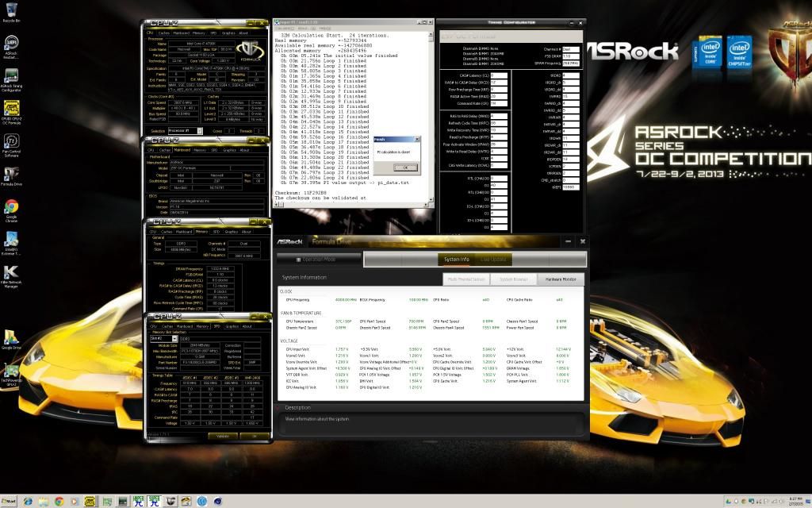Open Google Drive desktop shortcut
This screenshot has height=508, width=812.
11,340
